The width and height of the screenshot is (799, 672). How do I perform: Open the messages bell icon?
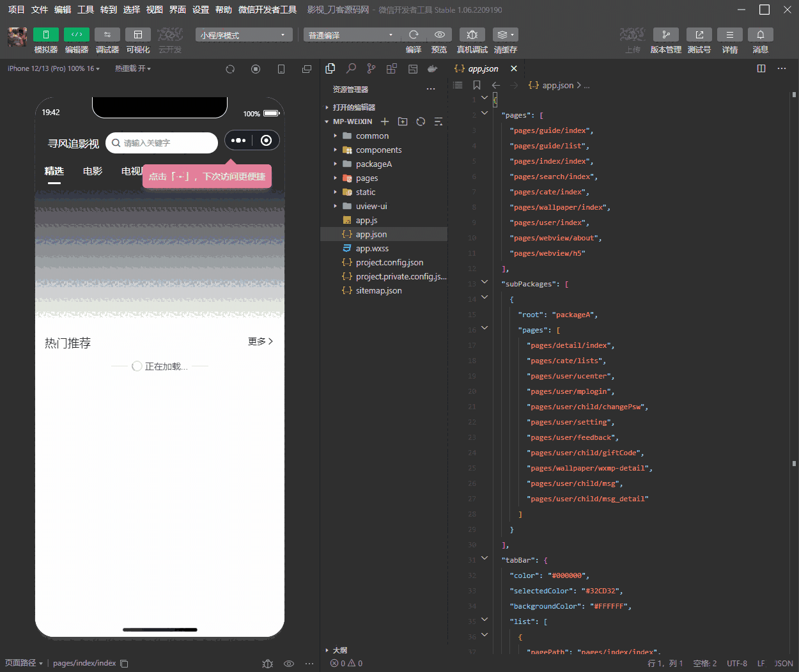[x=760, y=35]
